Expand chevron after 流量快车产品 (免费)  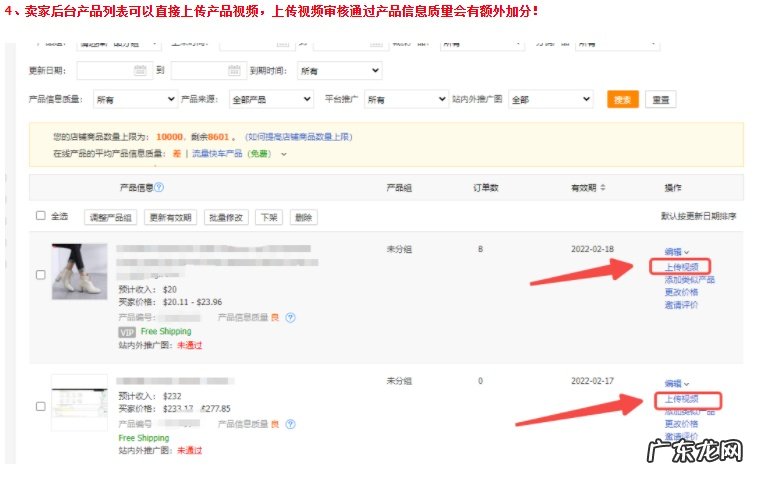(x=284, y=154)
